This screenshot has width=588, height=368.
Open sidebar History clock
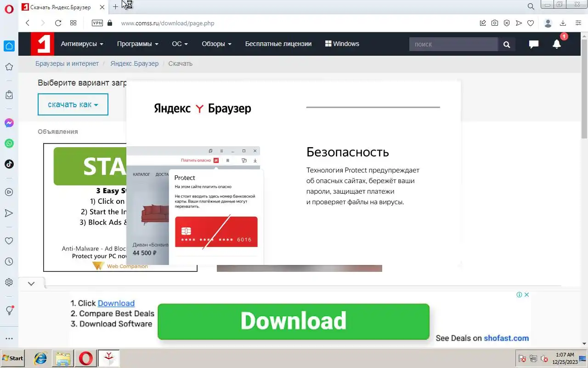(x=9, y=262)
